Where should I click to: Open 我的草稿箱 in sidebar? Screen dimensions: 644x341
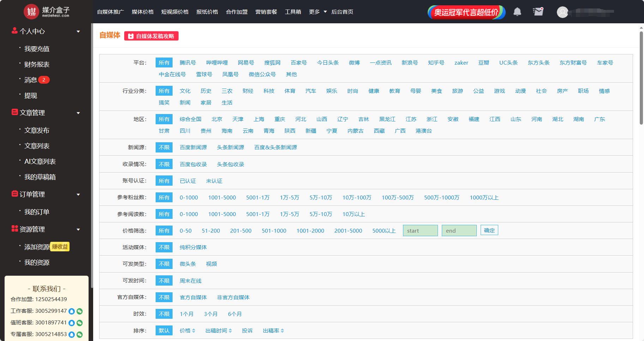click(40, 177)
